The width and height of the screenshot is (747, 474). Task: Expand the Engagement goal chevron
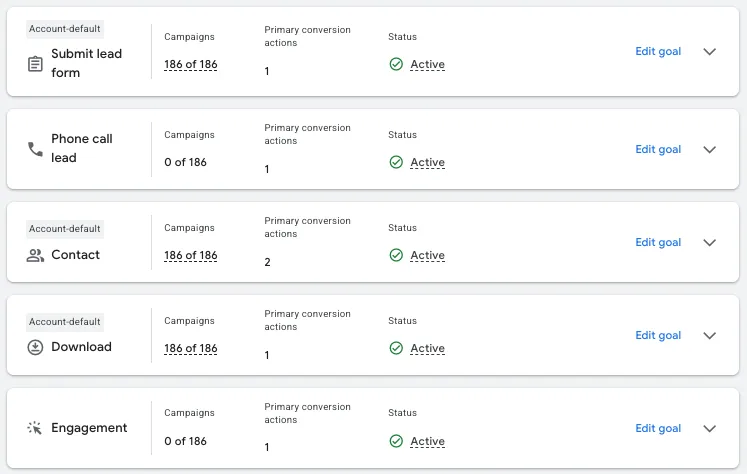(x=710, y=428)
